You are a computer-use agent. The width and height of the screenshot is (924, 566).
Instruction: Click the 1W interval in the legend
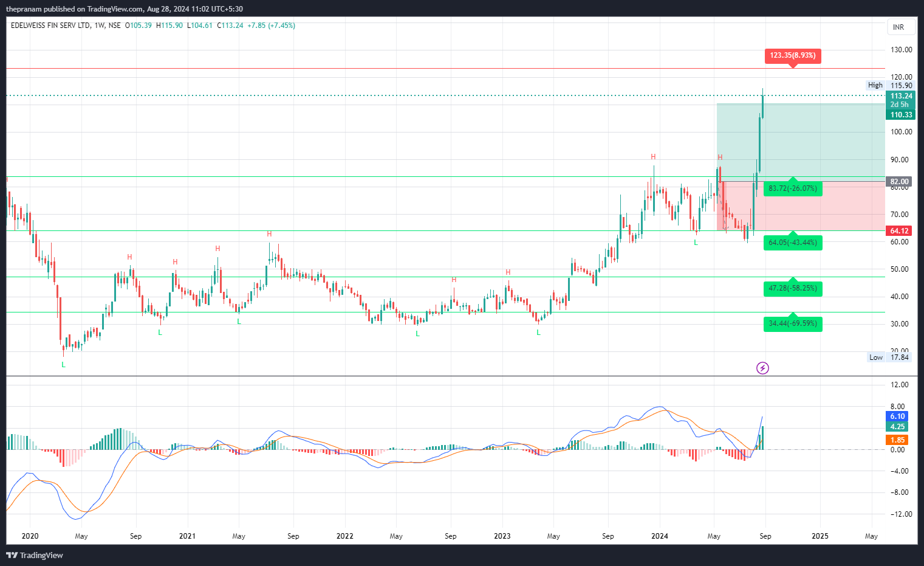point(100,26)
